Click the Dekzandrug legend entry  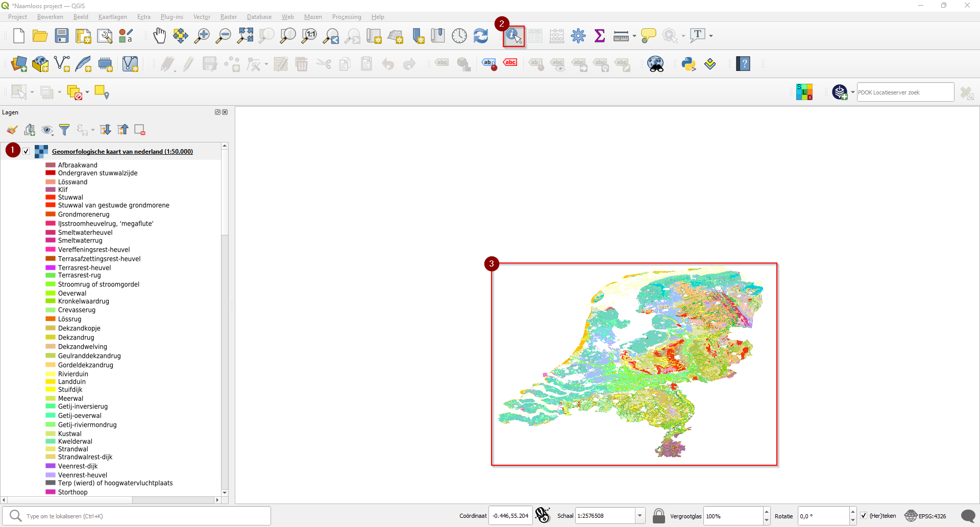[x=76, y=338]
